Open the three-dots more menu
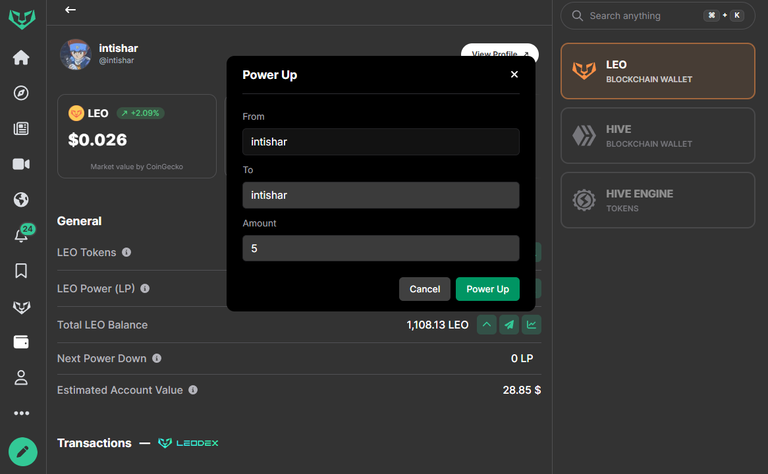768x474 pixels. tap(21, 413)
